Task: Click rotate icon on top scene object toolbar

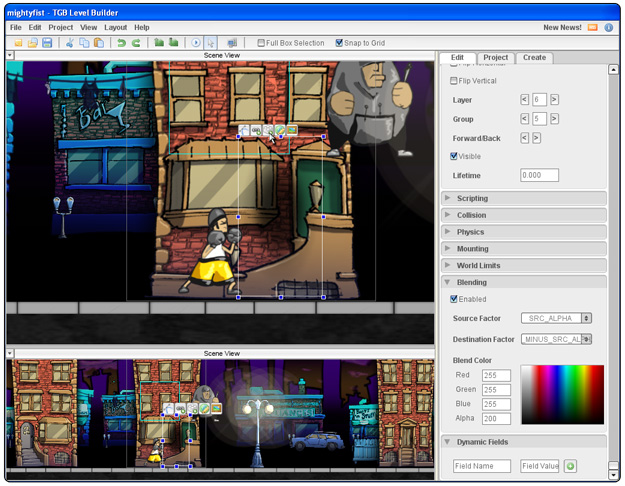Action: [244, 130]
